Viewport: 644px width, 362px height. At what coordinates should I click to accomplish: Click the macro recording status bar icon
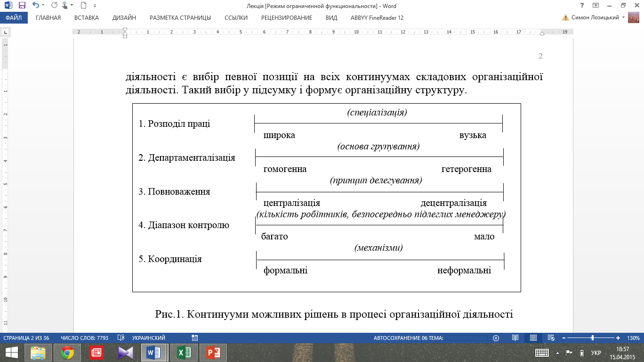coord(195,338)
